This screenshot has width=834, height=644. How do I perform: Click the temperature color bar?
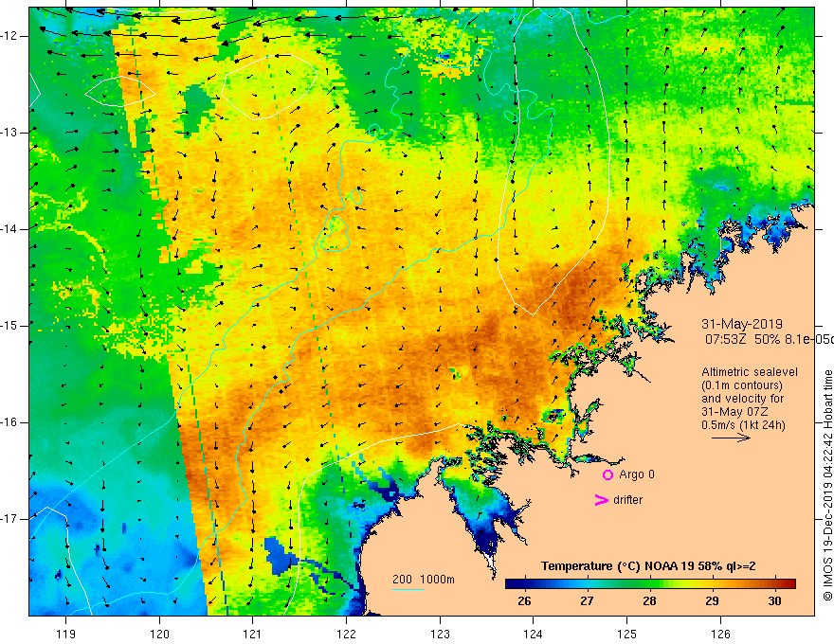(x=650, y=583)
